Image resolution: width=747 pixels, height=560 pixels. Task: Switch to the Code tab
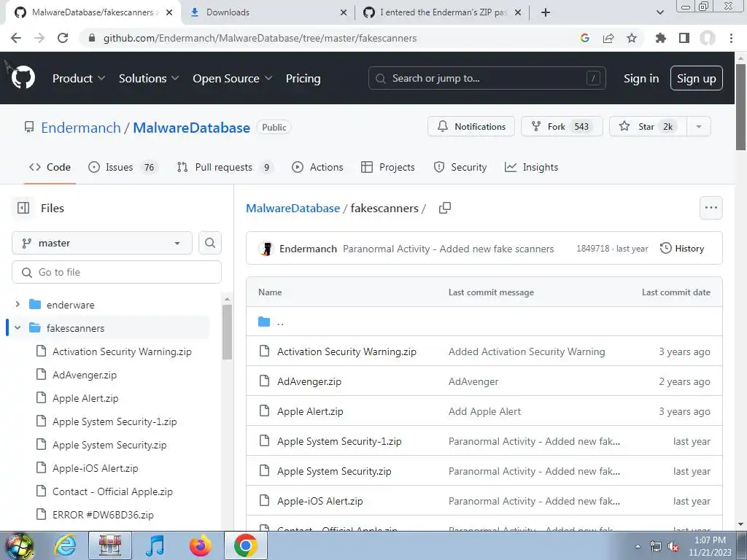tap(50, 167)
